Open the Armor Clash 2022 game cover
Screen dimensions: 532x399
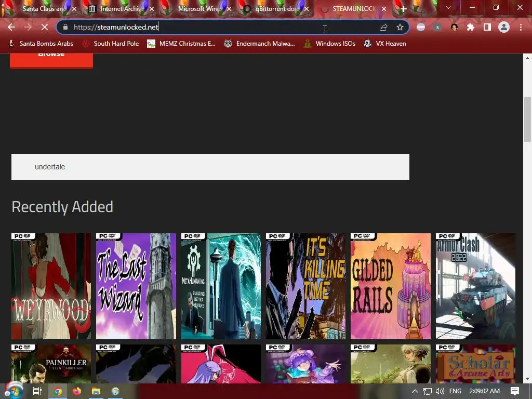click(475, 286)
